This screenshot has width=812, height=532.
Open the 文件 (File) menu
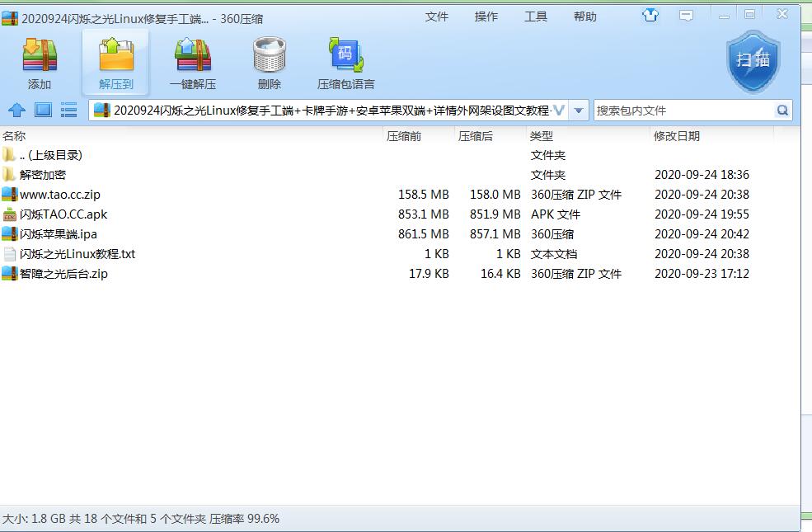436,16
